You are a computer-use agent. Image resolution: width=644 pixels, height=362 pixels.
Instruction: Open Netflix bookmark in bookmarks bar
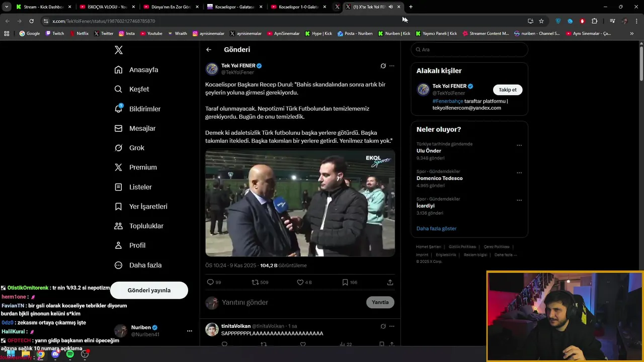coord(79,34)
